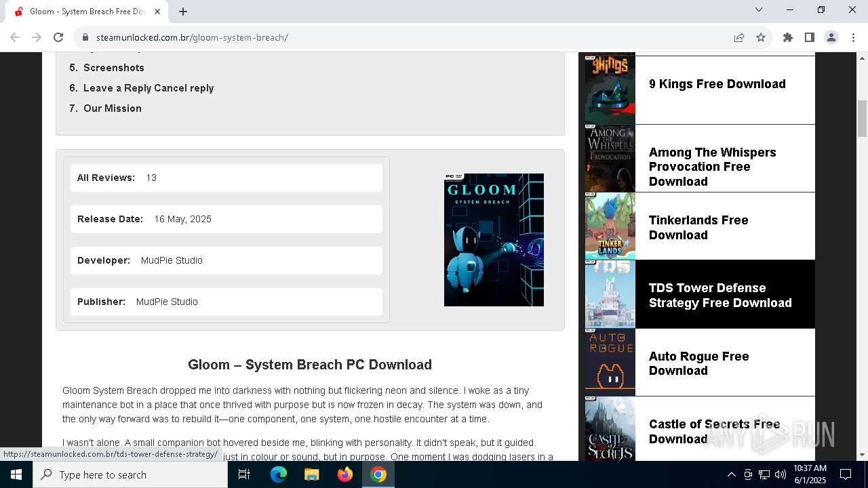Open Auto Rogue Free Download link

point(699,363)
